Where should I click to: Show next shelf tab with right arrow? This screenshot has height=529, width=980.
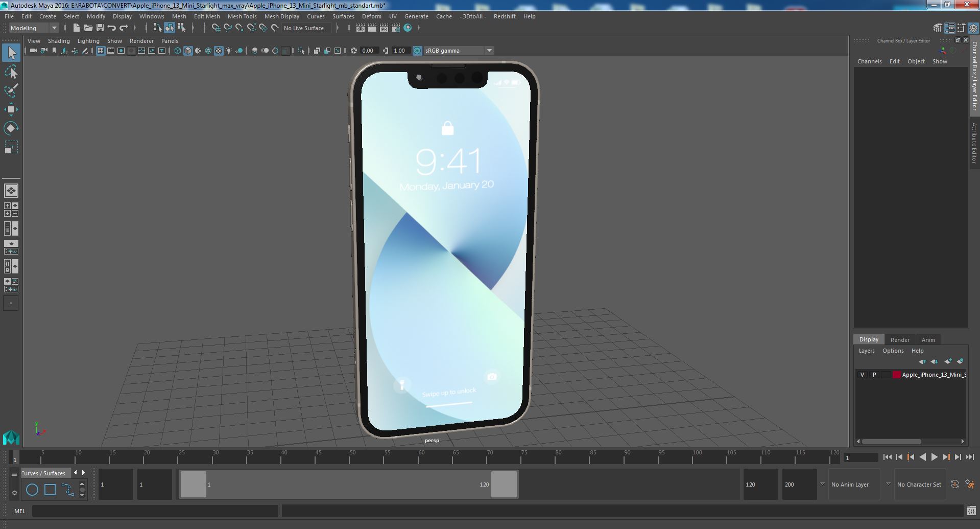click(x=84, y=473)
